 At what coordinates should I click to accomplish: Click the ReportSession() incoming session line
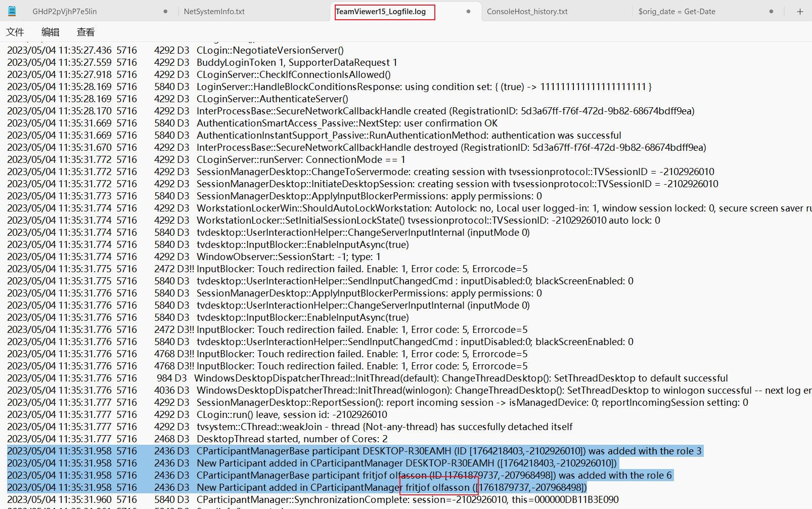pos(378,402)
